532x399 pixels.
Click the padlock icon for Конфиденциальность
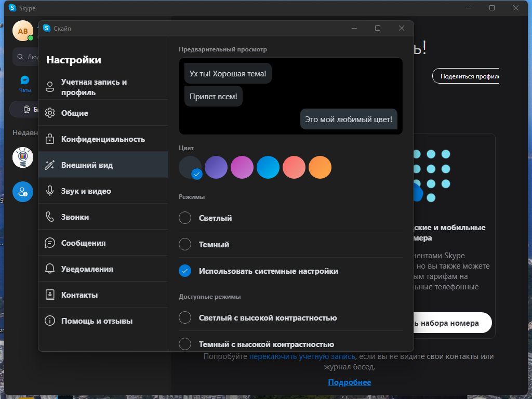tap(50, 139)
